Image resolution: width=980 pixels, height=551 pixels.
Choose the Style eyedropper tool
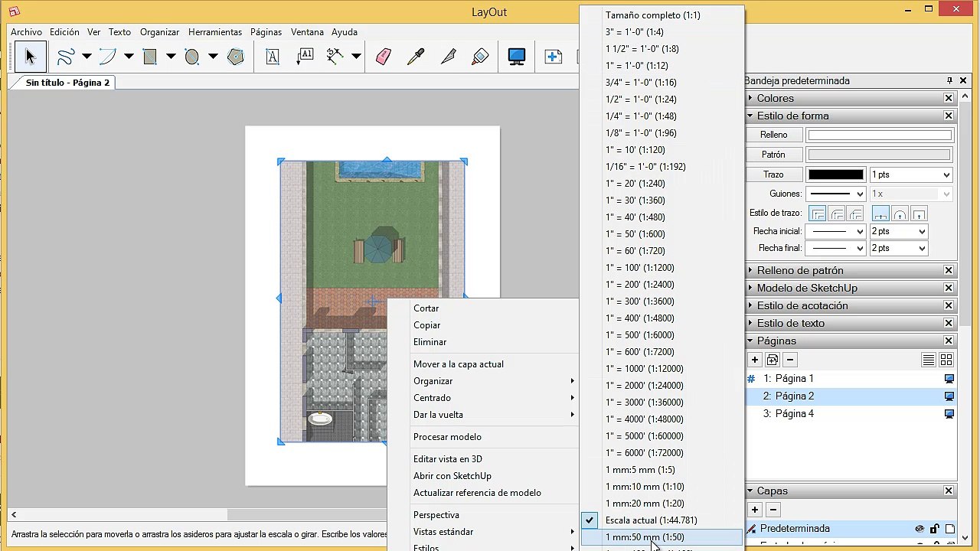416,57
